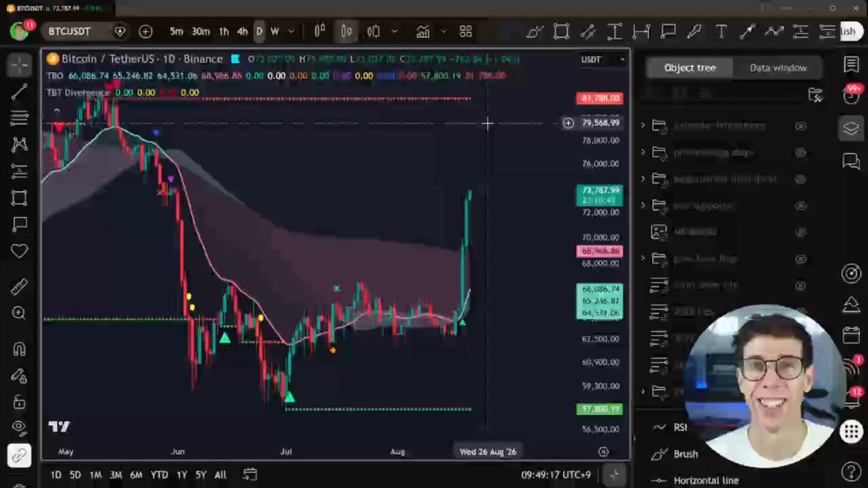The width and height of the screenshot is (868, 488).
Task: Select the bars chart type
Action: pyautogui.click(x=320, y=32)
